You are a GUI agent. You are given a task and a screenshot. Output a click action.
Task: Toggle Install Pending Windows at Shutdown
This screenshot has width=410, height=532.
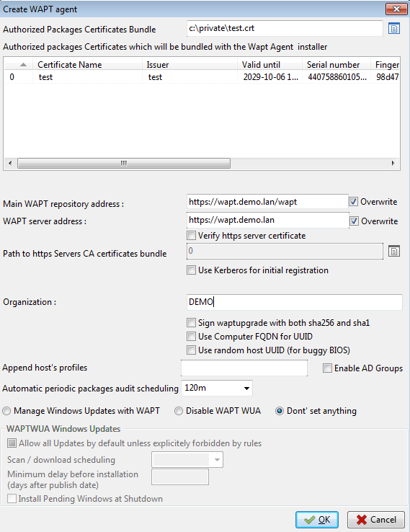point(12,499)
